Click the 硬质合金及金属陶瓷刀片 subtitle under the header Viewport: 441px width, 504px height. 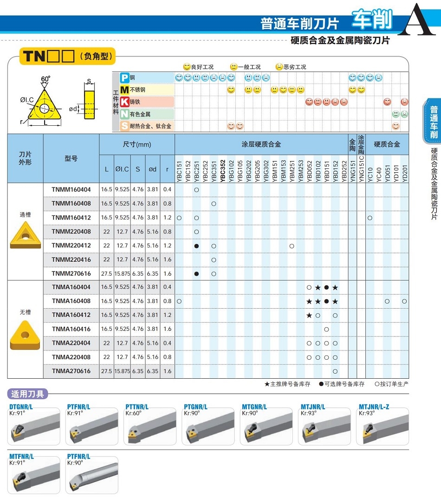point(340,40)
